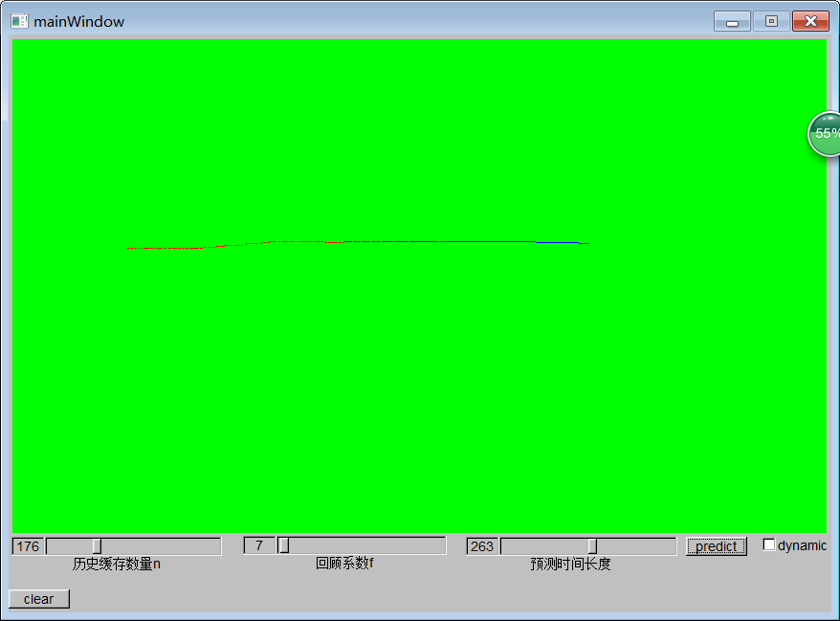Maximize the mainWindow window
Image resolution: width=840 pixels, height=621 pixels.
point(771,21)
